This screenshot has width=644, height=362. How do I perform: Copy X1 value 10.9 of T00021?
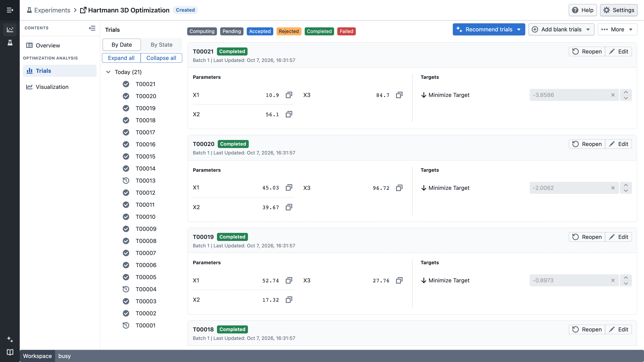pyautogui.click(x=289, y=95)
